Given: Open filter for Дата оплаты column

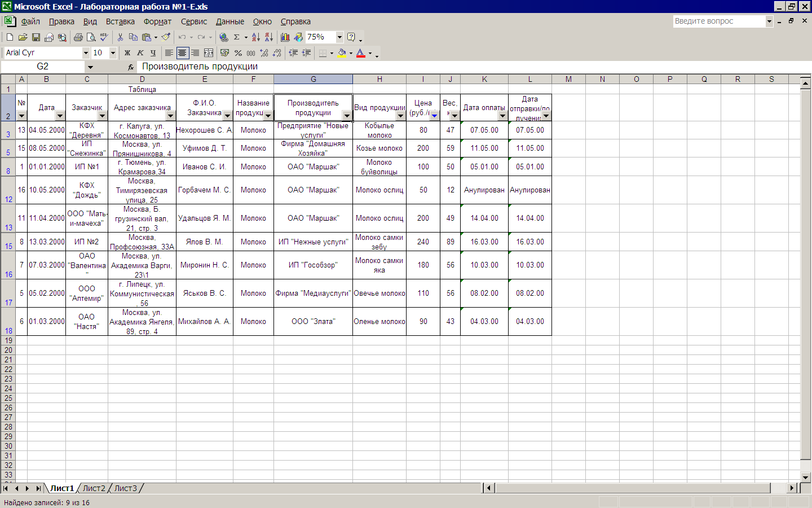Looking at the screenshot, I should click(502, 116).
